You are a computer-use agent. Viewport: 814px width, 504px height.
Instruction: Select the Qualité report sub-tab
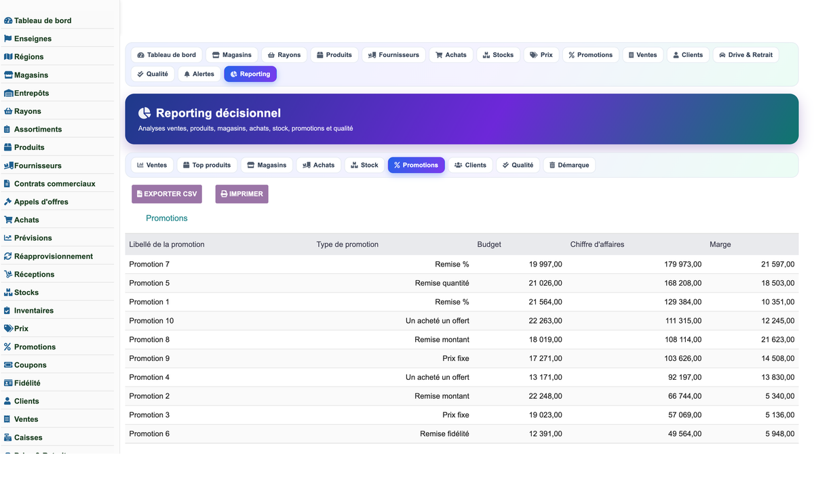(x=518, y=165)
